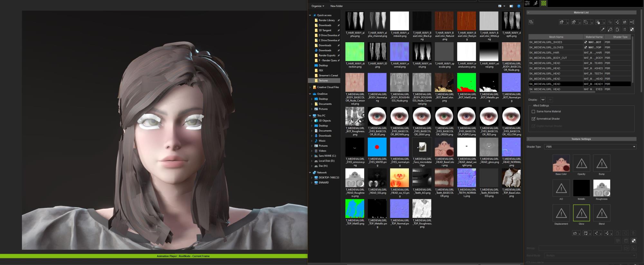The height and width of the screenshot is (265, 644).
Task: Click the load texture icon under texture slots
Action: click(575, 233)
